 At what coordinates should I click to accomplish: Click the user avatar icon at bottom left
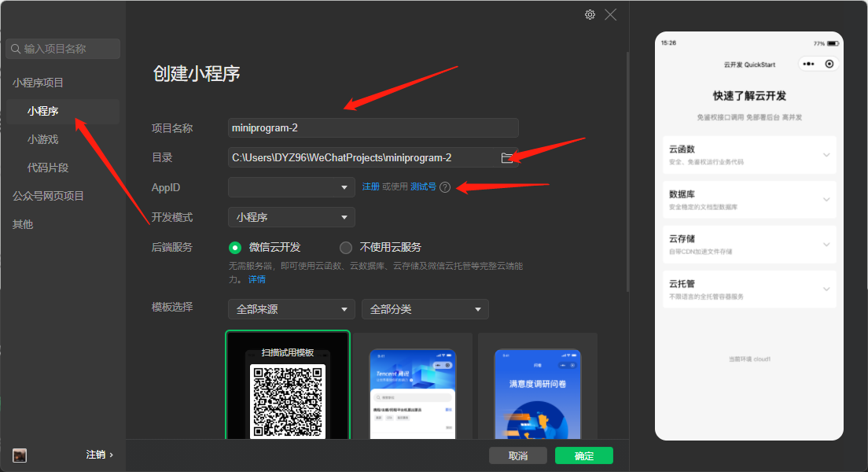click(x=20, y=455)
